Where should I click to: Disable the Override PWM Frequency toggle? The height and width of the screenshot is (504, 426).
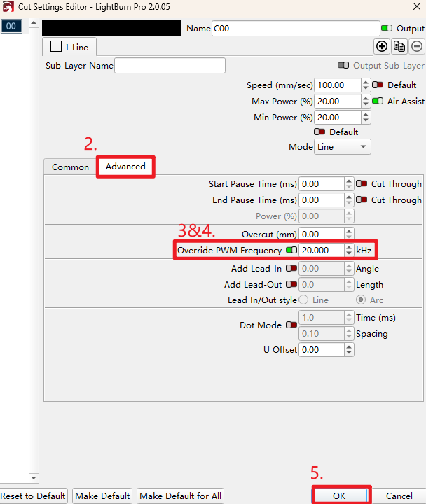291,250
